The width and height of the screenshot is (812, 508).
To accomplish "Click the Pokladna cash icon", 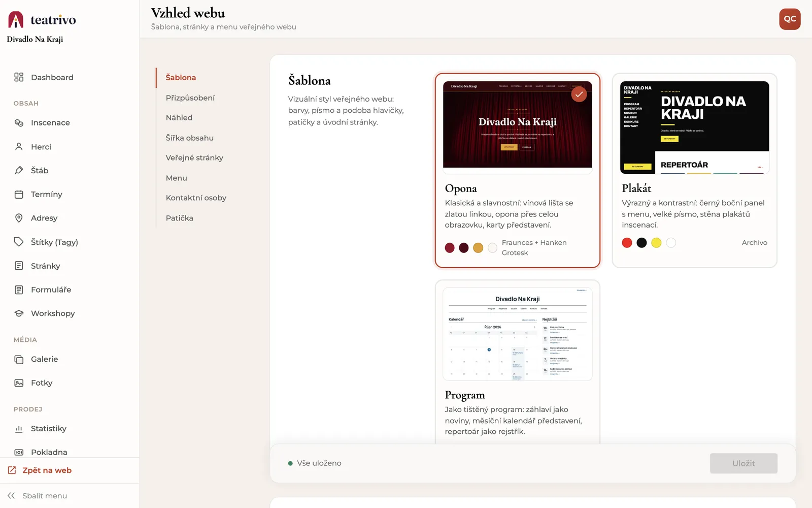I will click(x=19, y=452).
